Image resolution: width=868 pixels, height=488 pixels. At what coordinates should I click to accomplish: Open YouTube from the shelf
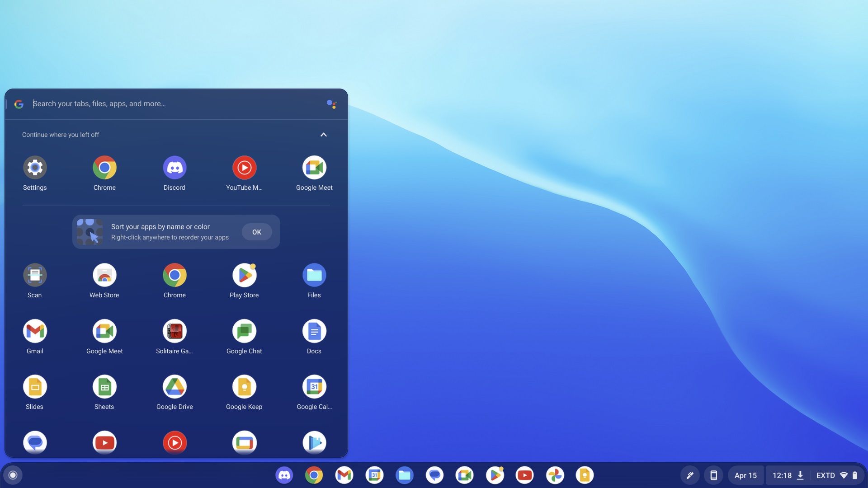pyautogui.click(x=524, y=475)
